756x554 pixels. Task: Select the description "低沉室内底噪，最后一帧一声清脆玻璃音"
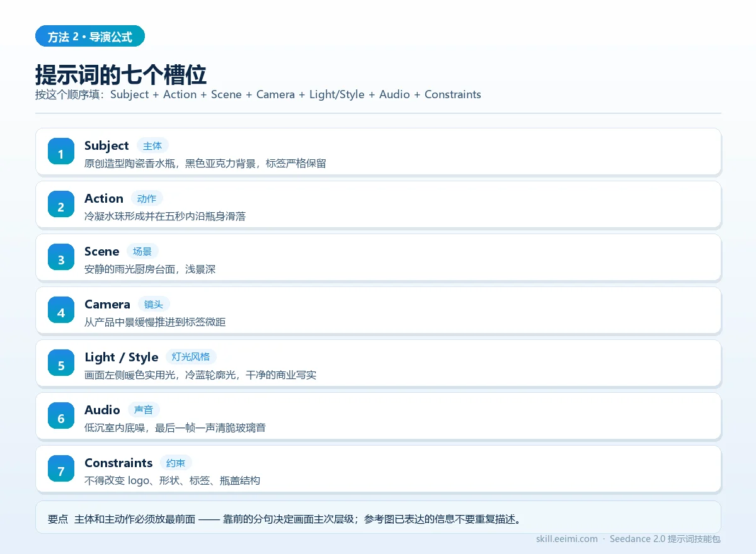click(175, 428)
